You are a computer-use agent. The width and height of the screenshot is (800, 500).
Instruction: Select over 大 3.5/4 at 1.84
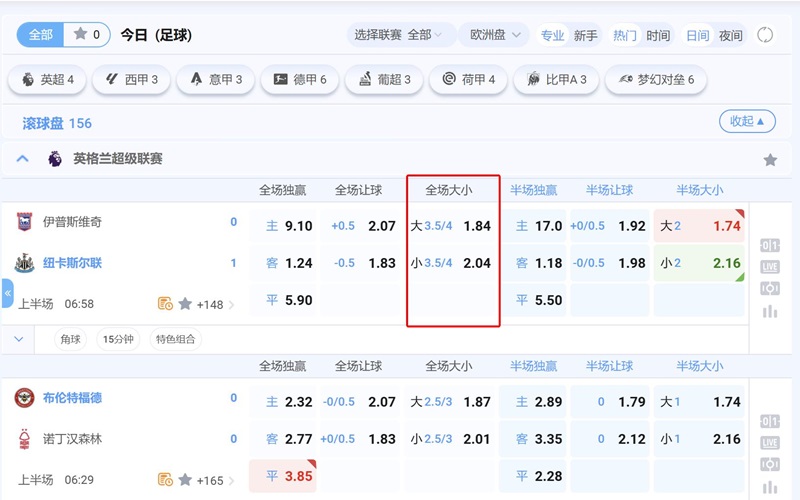[x=451, y=226]
